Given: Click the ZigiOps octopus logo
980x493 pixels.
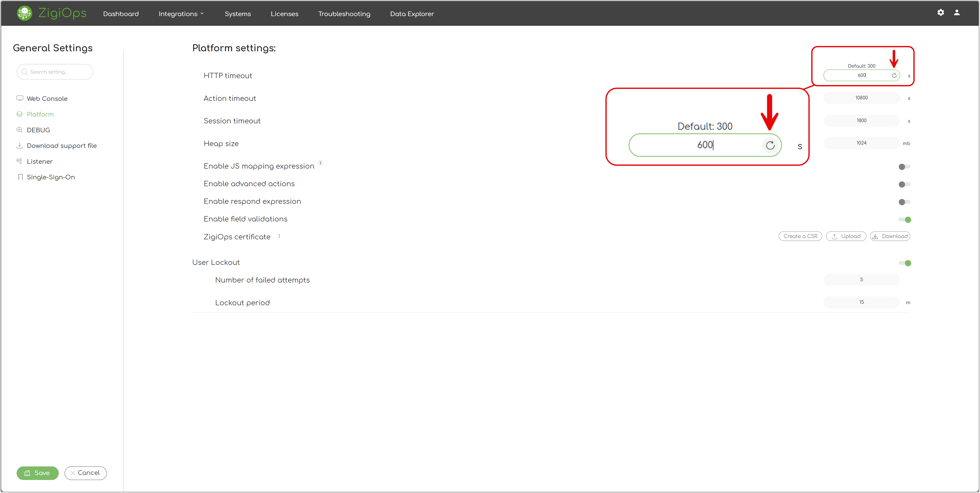Looking at the screenshot, I should 24,13.
